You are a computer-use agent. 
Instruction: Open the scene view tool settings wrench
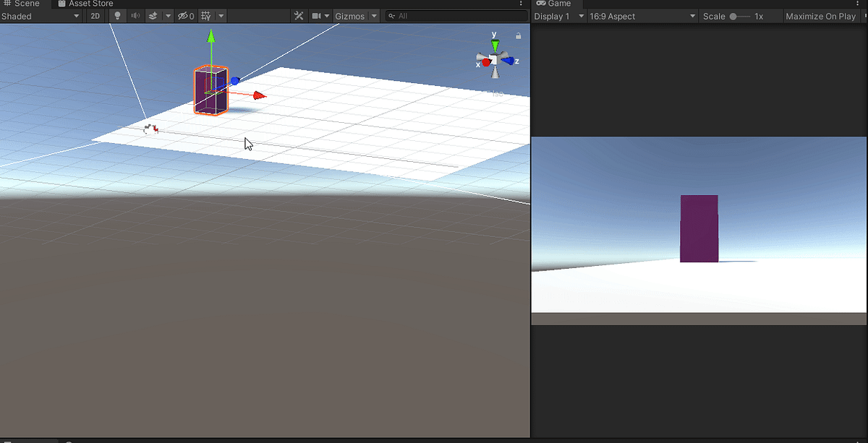299,15
